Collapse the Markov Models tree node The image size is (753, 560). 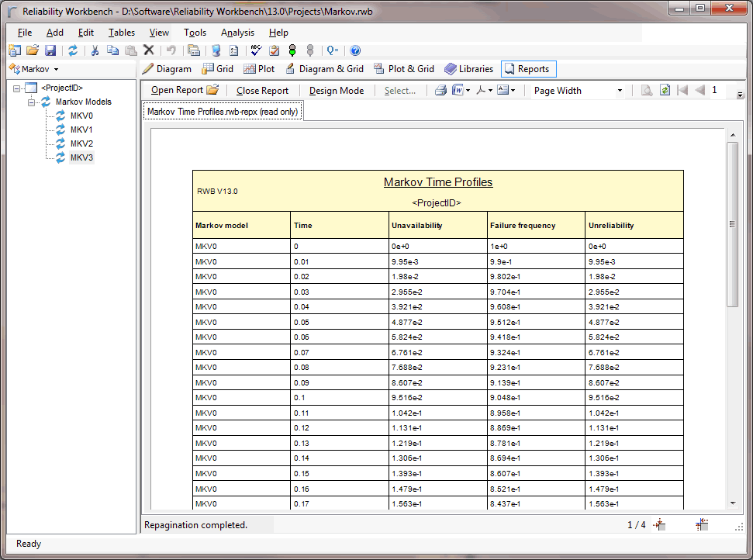click(x=32, y=102)
